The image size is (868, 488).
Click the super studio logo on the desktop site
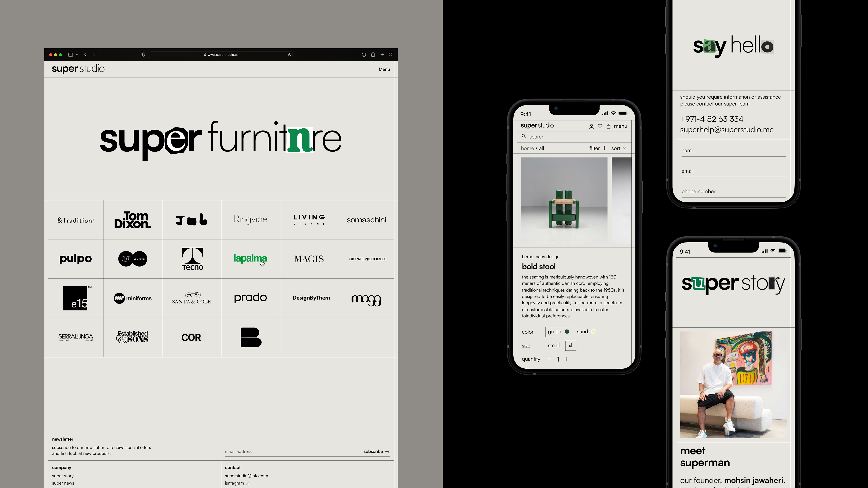78,69
